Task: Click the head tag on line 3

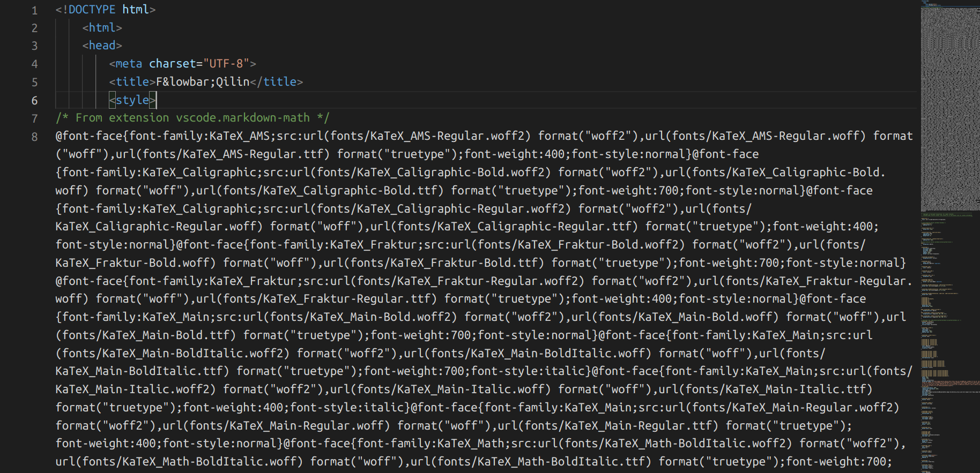Action: pos(102,46)
